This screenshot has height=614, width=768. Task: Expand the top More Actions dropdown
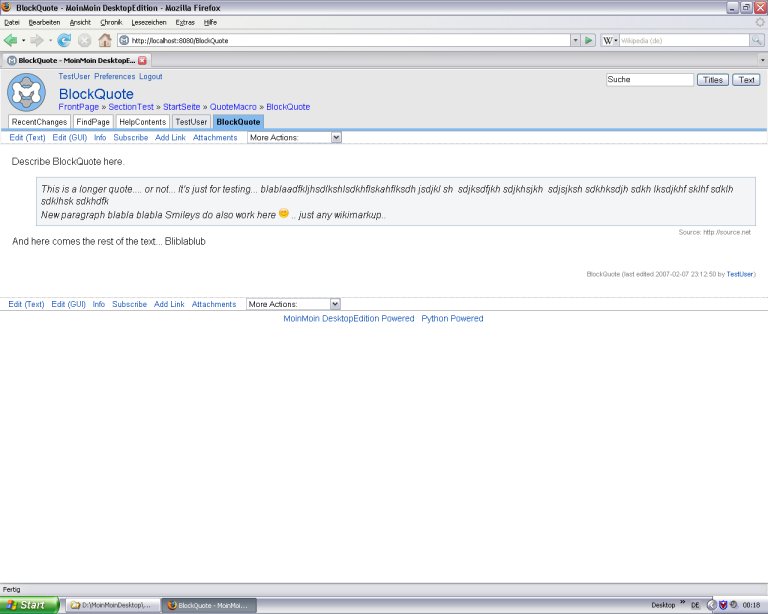pyautogui.click(x=336, y=137)
